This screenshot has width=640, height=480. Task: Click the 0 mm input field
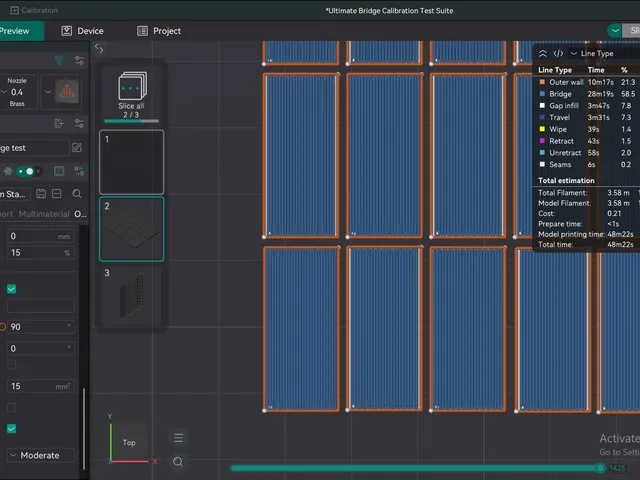[40, 236]
